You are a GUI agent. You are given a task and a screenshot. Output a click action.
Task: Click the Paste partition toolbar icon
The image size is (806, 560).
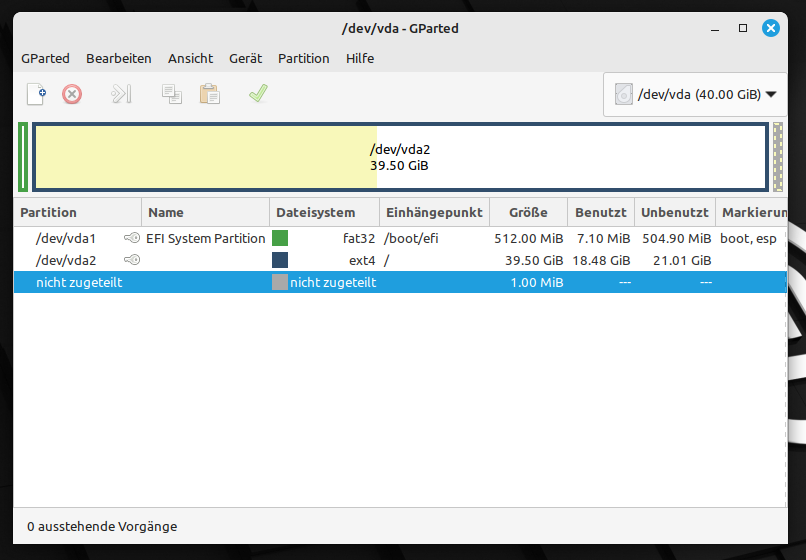[210, 94]
